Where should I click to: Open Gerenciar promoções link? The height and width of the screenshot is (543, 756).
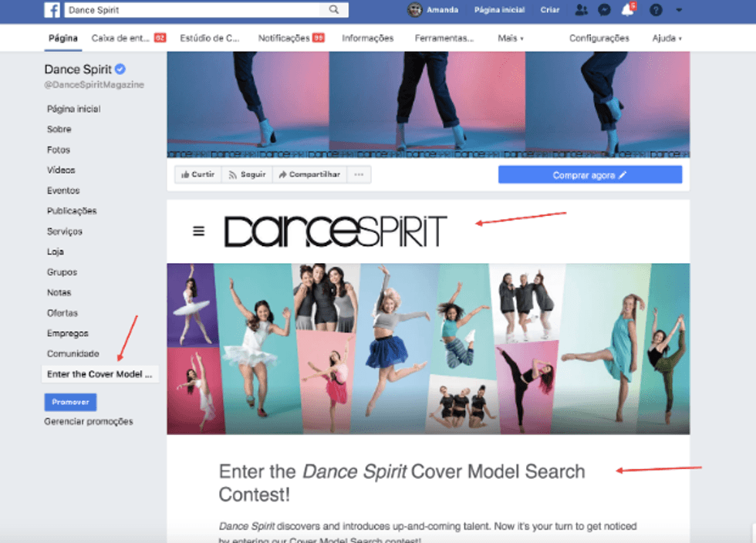click(89, 422)
